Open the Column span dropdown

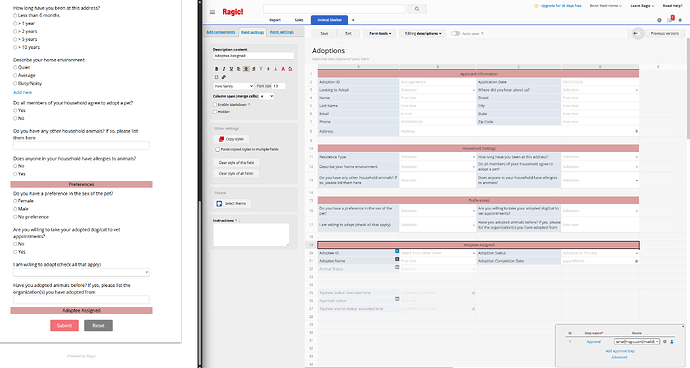click(267, 96)
